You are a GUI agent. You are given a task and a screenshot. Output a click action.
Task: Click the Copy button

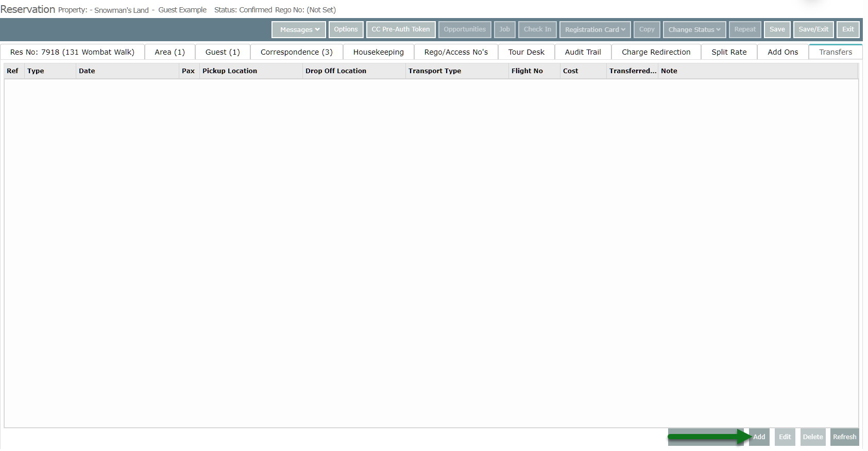(647, 29)
